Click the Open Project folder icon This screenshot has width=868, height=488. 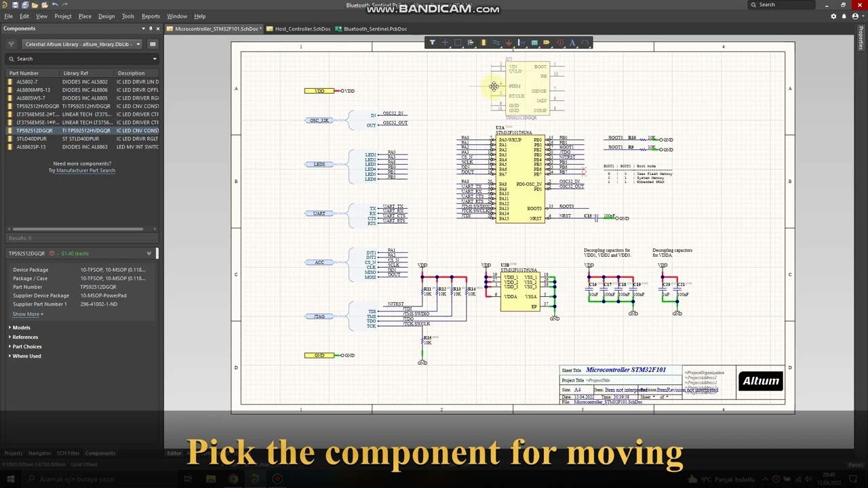tap(45, 5)
